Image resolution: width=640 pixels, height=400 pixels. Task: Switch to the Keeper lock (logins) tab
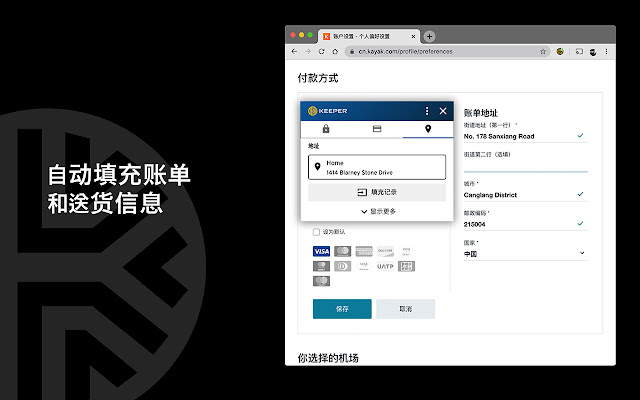click(x=326, y=129)
